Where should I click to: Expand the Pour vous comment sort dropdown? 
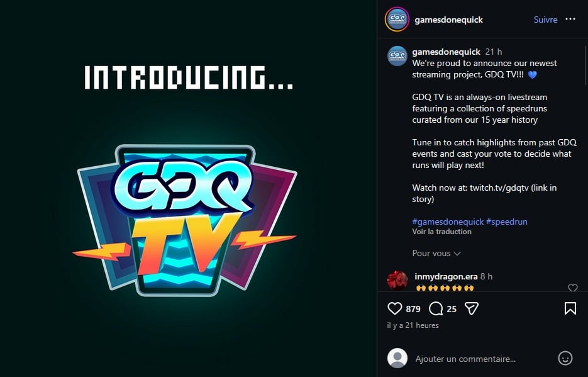436,253
